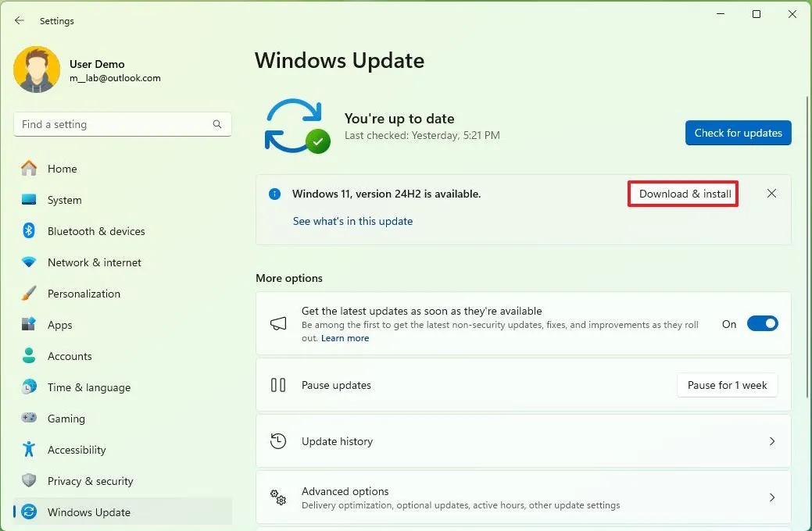The height and width of the screenshot is (531, 812).
Task: Expand the Update history row
Action: 523,441
